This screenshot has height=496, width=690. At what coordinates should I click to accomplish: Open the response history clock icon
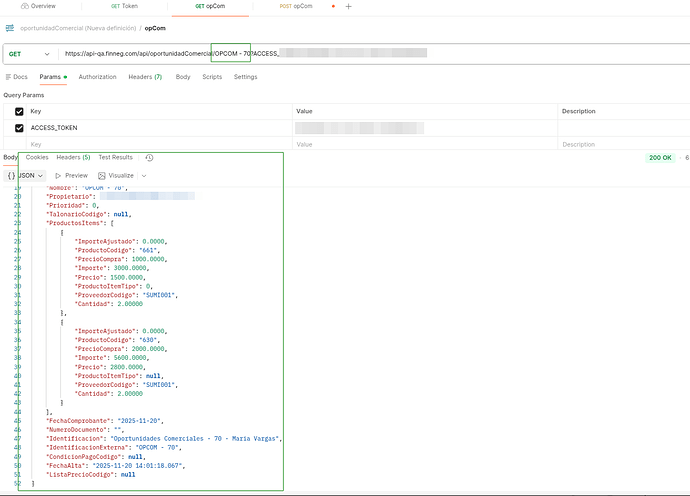pyautogui.click(x=149, y=158)
